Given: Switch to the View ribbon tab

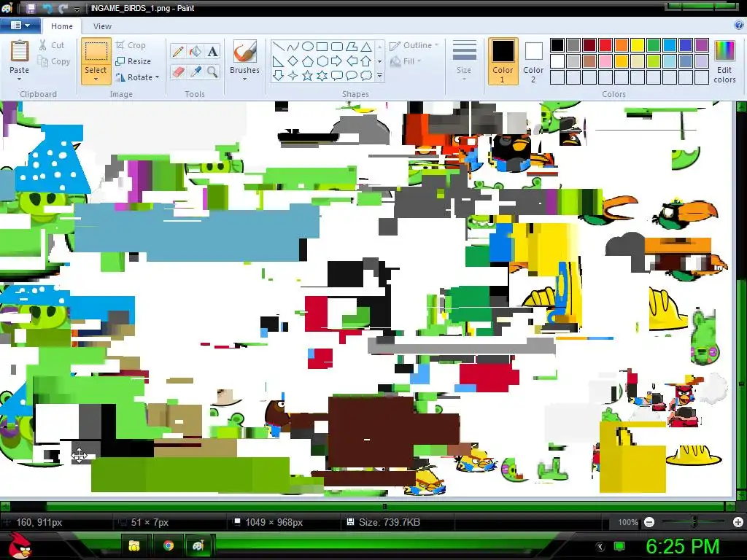Looking at the screenshot, I should 102,26.
